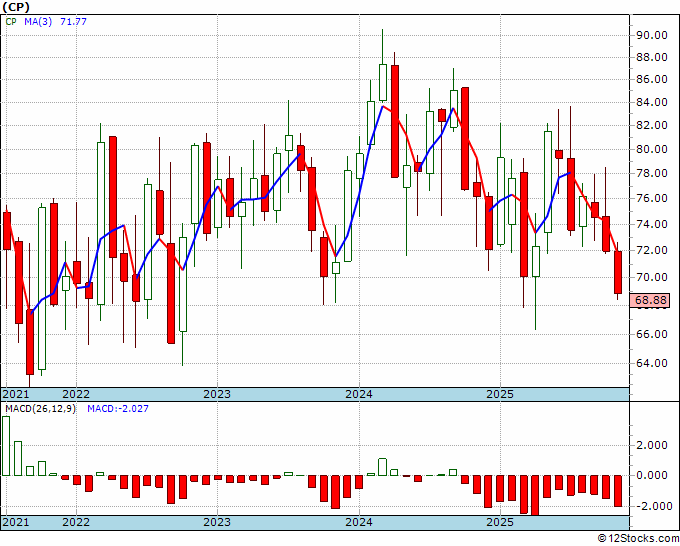Click 2025 on the MACD panel time axis
This screenshot has height=546, width=680.
(500, 522)
